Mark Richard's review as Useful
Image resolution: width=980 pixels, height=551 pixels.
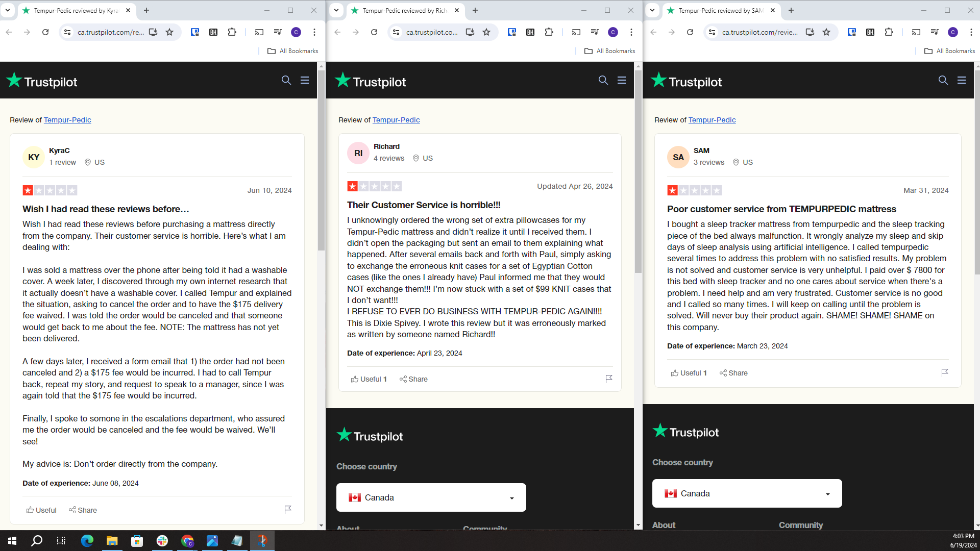[369, 379]
